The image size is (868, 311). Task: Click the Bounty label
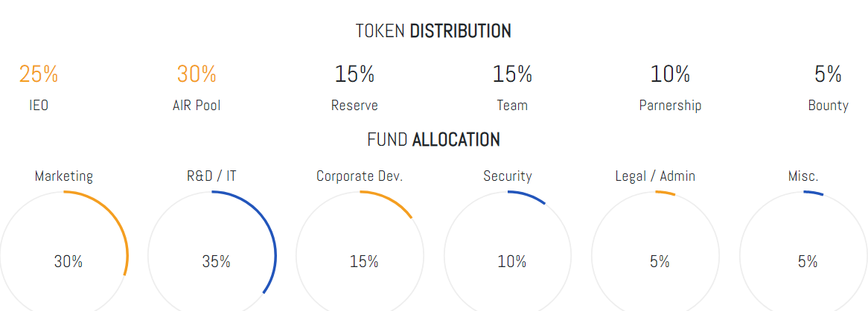(x=828, y=106)
